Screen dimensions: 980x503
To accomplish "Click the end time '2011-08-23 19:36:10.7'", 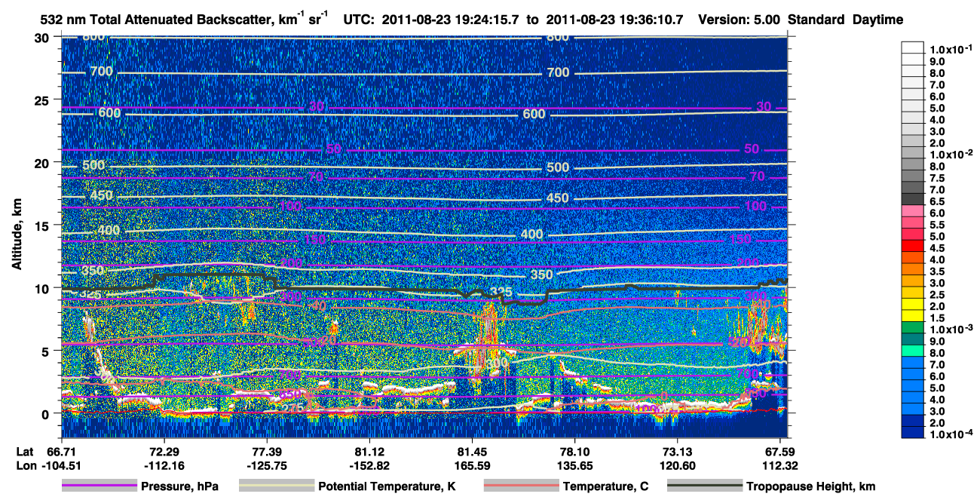I will click(614, 20).
